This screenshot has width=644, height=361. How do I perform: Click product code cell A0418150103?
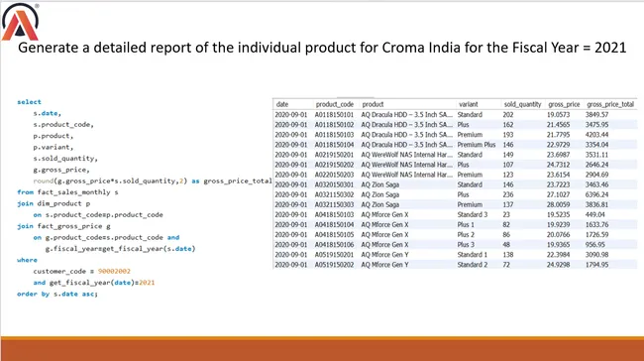coord(334,214)
